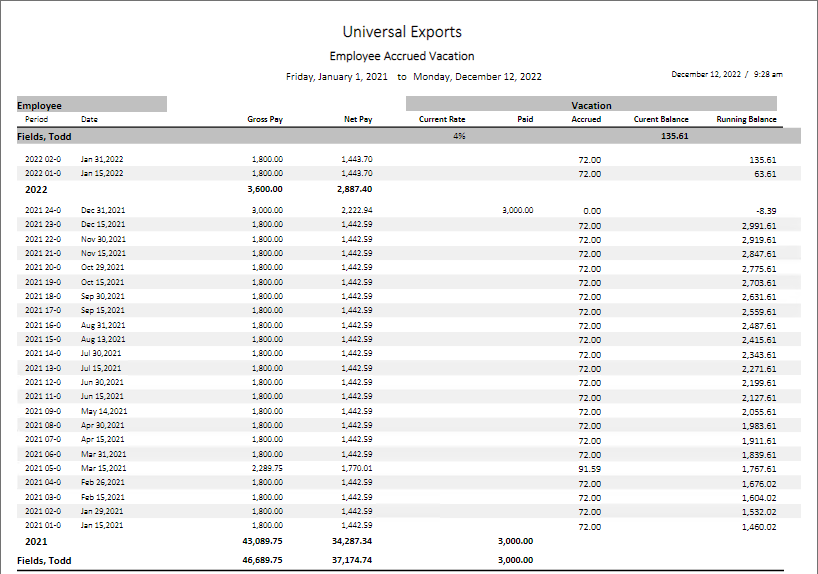
Task: Click the report end date Monday, December 12, 2022
Action: coord(477,76)
